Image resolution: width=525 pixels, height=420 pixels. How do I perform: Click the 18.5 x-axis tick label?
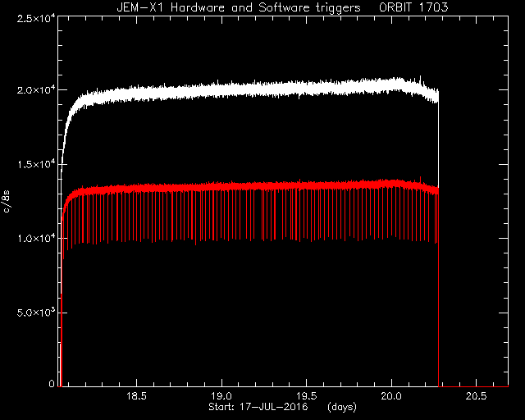coord(137,396)
